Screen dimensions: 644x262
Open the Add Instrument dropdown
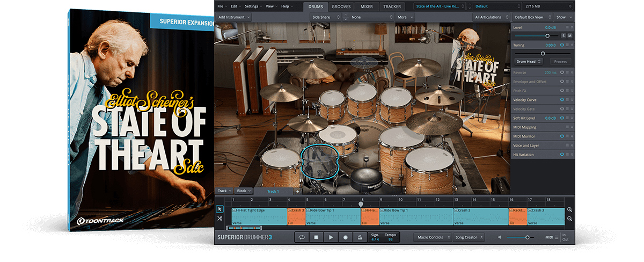(233, 17)
